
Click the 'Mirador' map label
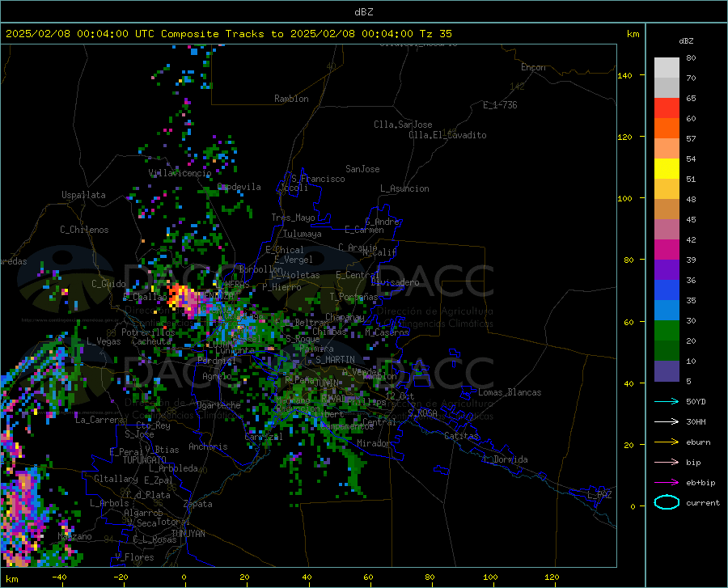[374, 443]
